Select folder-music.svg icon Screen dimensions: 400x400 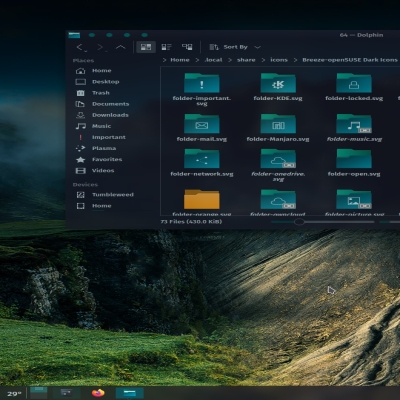point(354,124)
